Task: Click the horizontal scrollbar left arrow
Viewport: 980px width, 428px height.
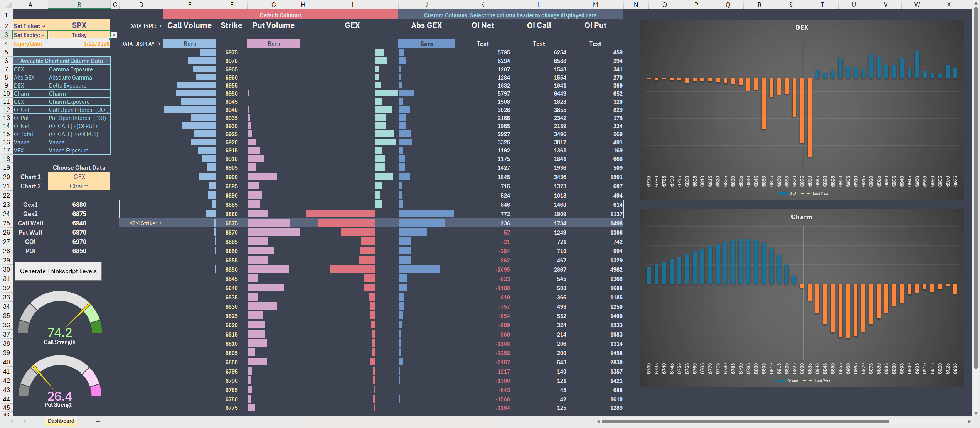Action: 598,421
